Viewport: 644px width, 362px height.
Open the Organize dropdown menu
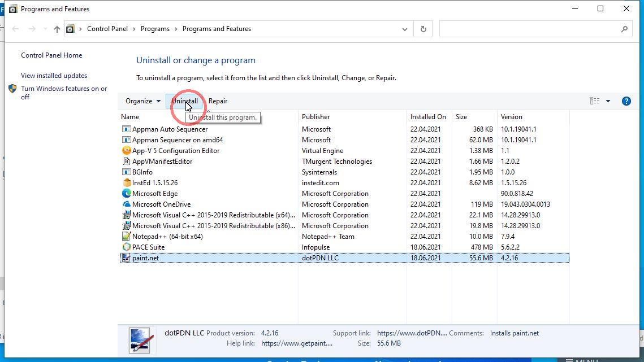click(142, 101)
